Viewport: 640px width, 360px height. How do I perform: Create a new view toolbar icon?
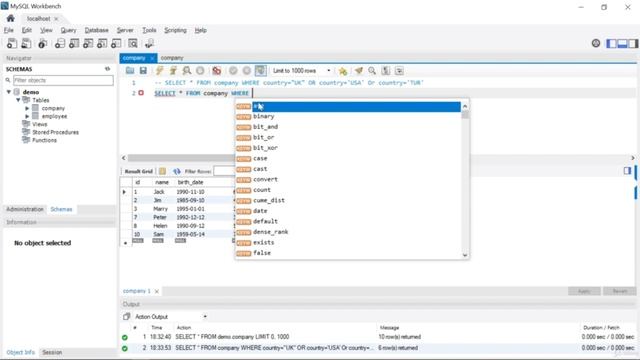[88, 43]
